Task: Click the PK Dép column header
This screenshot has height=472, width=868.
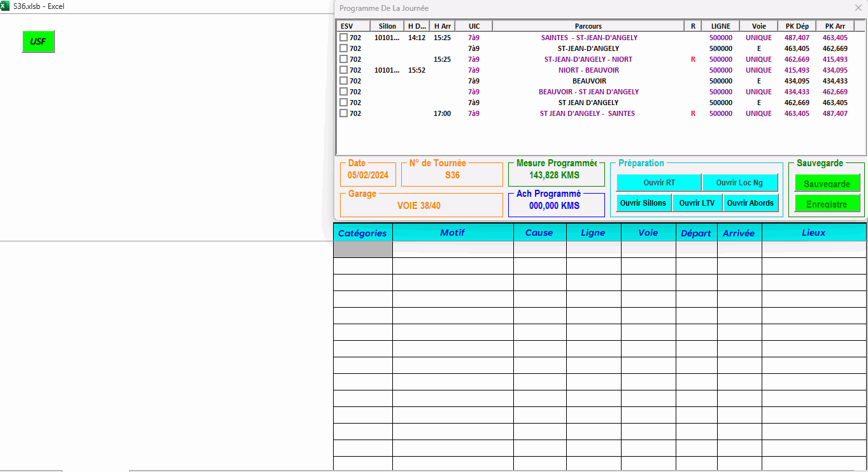Action: click(797, 26)
